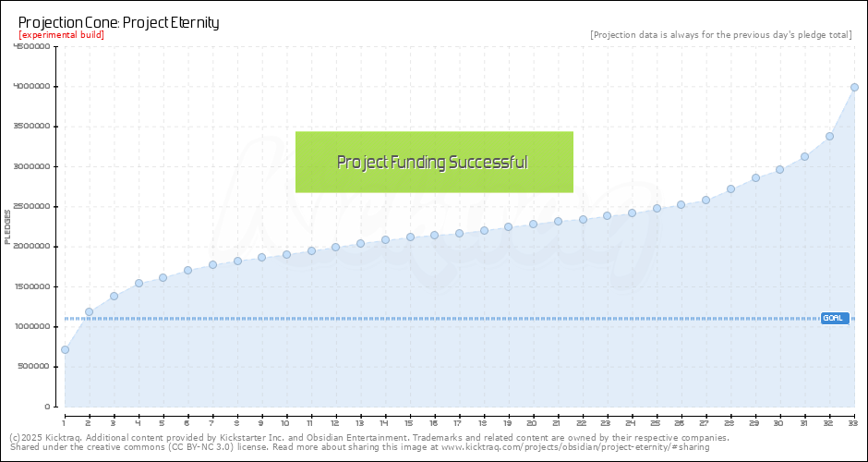Click the blue GOAL label
Viewport: 868px width, 462px height.
point(834,318)
